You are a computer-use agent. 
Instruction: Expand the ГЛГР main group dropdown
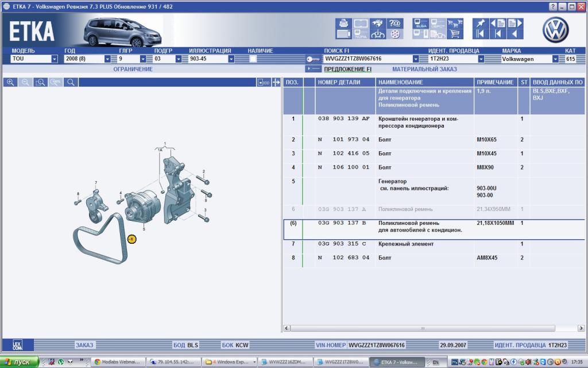point(143,59)
